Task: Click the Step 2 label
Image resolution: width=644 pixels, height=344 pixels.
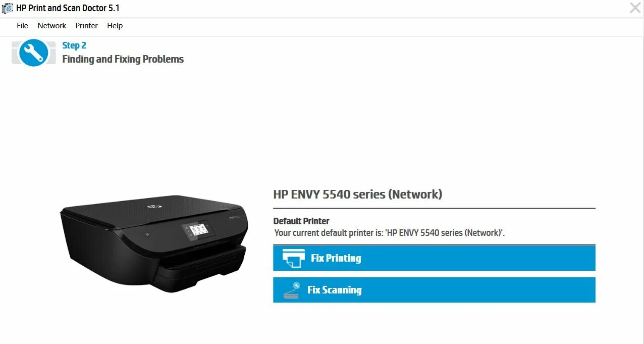Action: pos(74,45)
